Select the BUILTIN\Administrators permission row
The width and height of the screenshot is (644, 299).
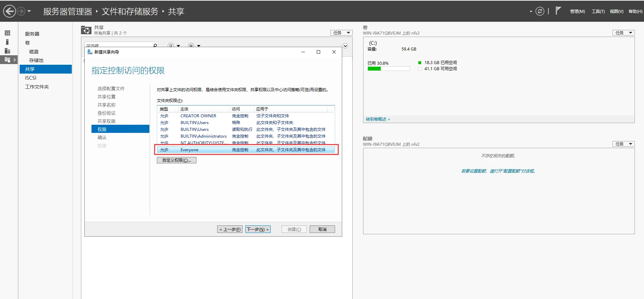pos(246,136)
